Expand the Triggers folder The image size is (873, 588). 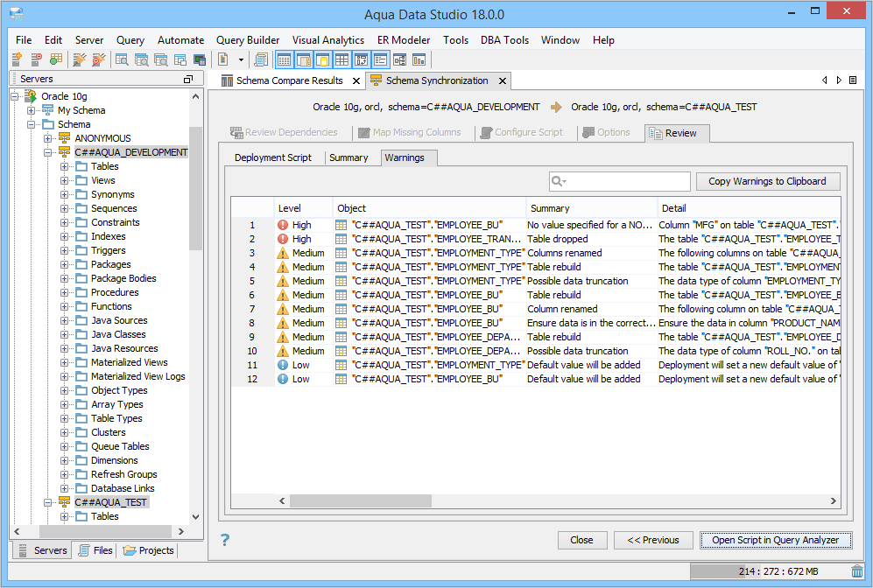coord(65,250)
